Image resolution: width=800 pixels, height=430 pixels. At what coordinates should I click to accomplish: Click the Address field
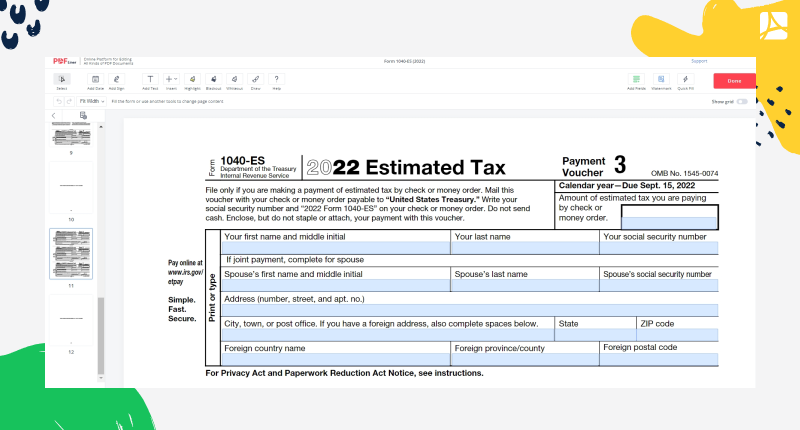pos(470,310)
